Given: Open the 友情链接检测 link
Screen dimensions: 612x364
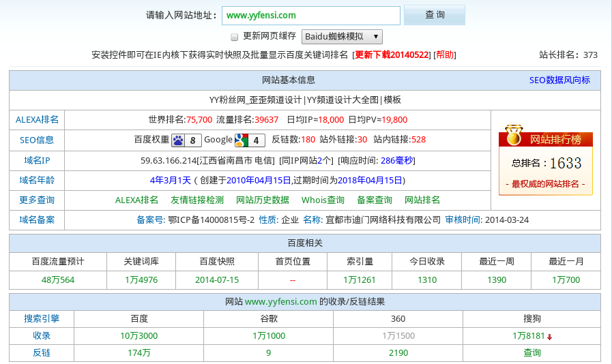Looking at the screenshot, I should tap(197, 200).
